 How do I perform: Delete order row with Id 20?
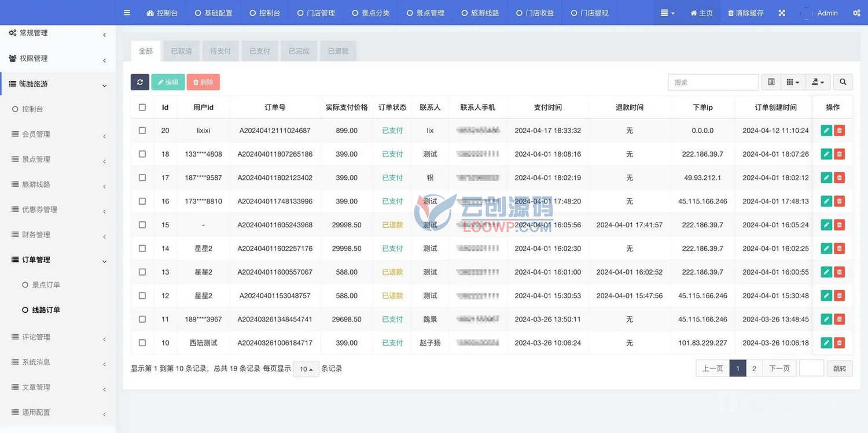[840, 131]
